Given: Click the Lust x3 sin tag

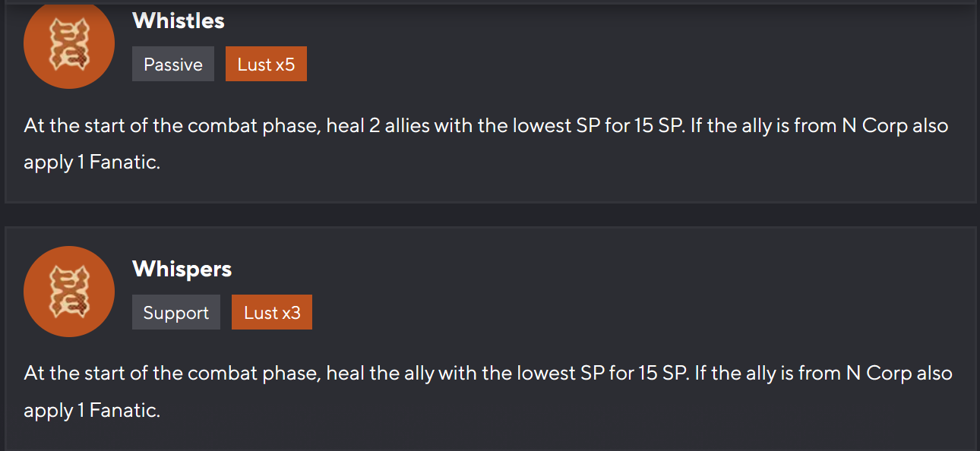Looking at the screenshot, I should tap(272, 313).
